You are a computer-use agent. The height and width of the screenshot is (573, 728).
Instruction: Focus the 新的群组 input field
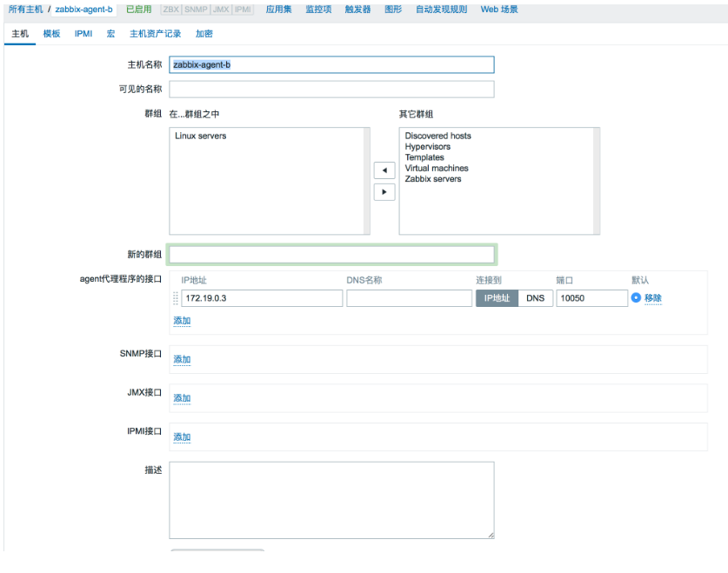click(331, 255)
